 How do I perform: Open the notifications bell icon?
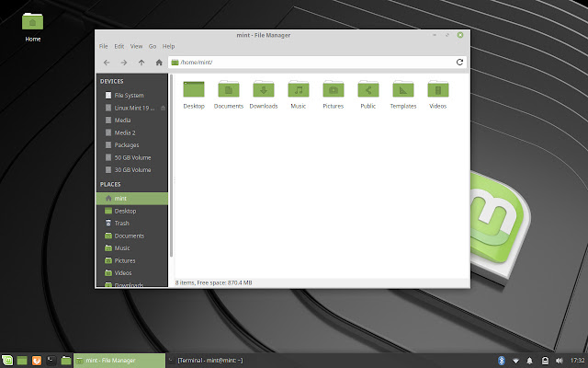point(529,361)
